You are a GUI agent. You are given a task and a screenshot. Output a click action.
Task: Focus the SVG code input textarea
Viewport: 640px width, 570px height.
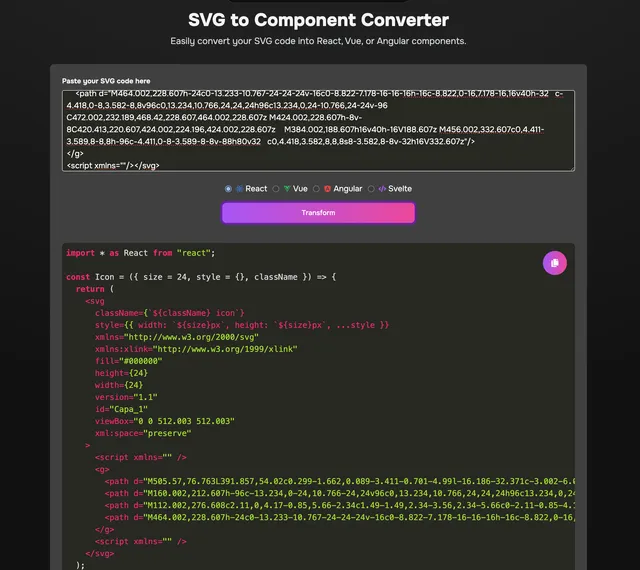[x=318, y=131]
